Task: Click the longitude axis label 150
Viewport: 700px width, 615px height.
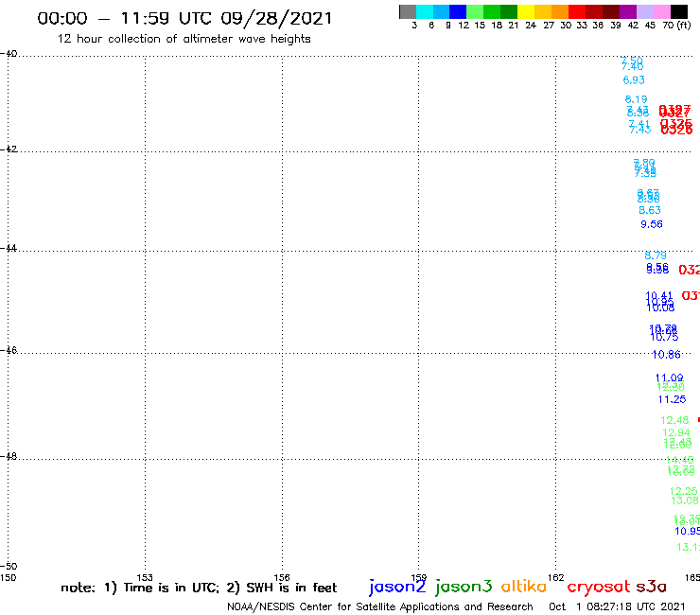Action: pyautogui.click(x=8, y=577)
